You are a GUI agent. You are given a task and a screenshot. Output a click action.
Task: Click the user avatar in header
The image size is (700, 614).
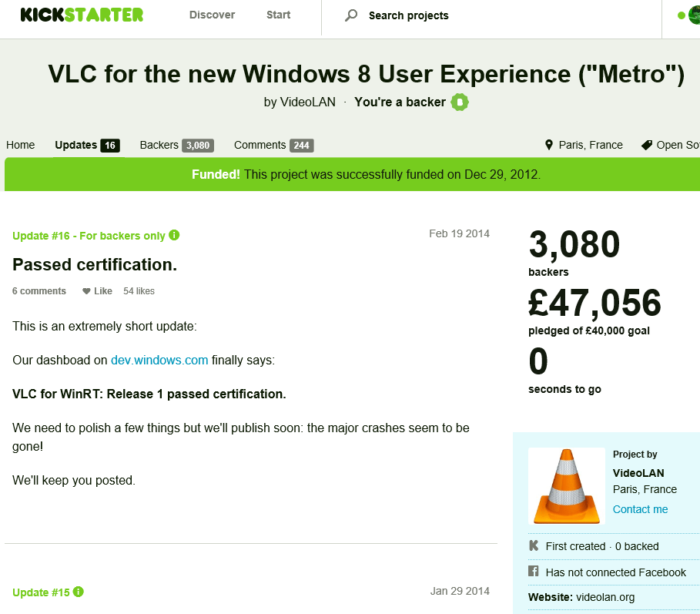[x=694, y=15]
